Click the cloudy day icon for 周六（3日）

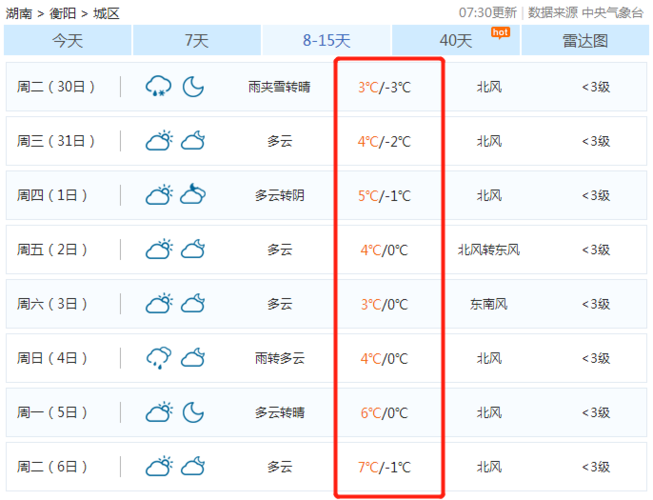point(159,303)
